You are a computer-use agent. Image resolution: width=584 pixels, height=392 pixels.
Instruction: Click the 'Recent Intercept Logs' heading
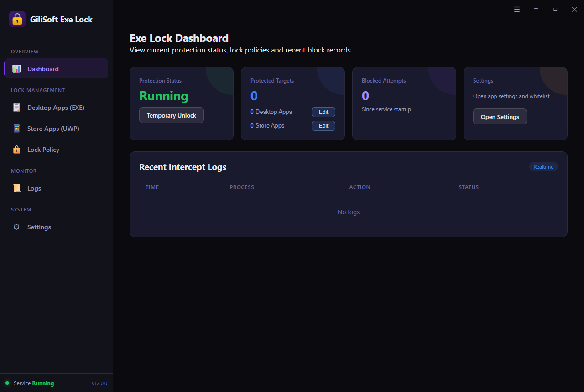tap(183, 167)
